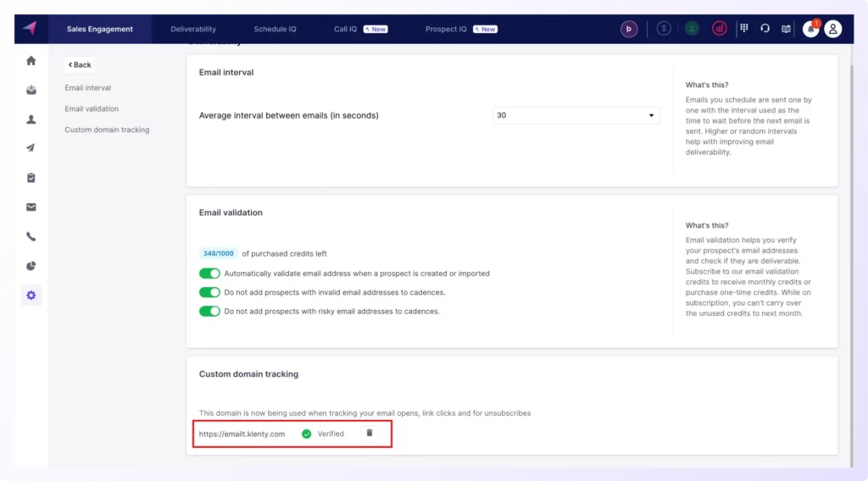This screenshot has width=868, height=481.
Task: Open the average email interval dropdown
Action: pos(576,115)
